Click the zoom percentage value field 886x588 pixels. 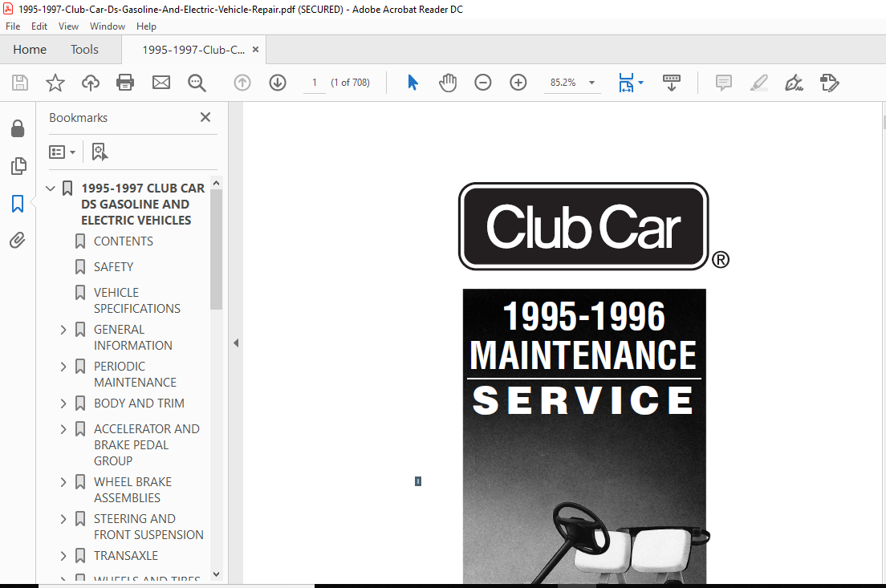pyautogui.click(x=563, y=83)
